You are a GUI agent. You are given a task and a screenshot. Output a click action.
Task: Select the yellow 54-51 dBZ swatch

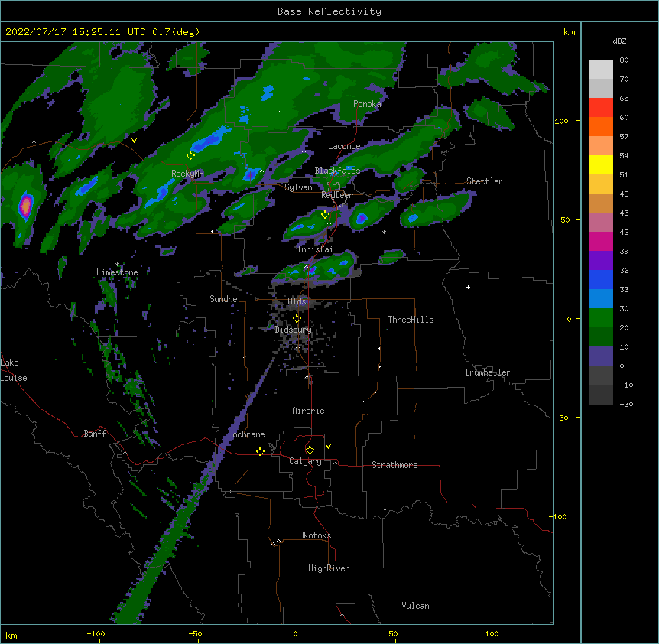point(601,165)
